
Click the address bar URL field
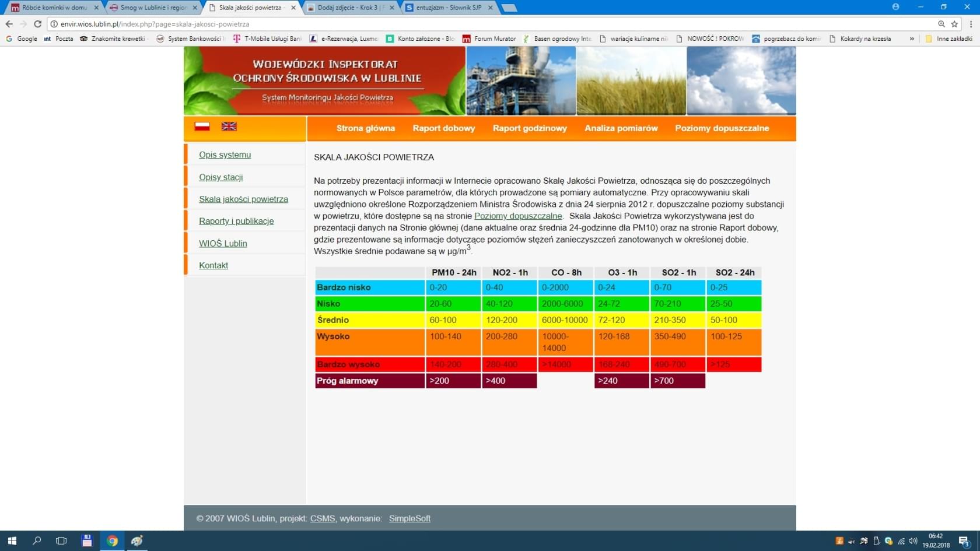click(467, 24)
